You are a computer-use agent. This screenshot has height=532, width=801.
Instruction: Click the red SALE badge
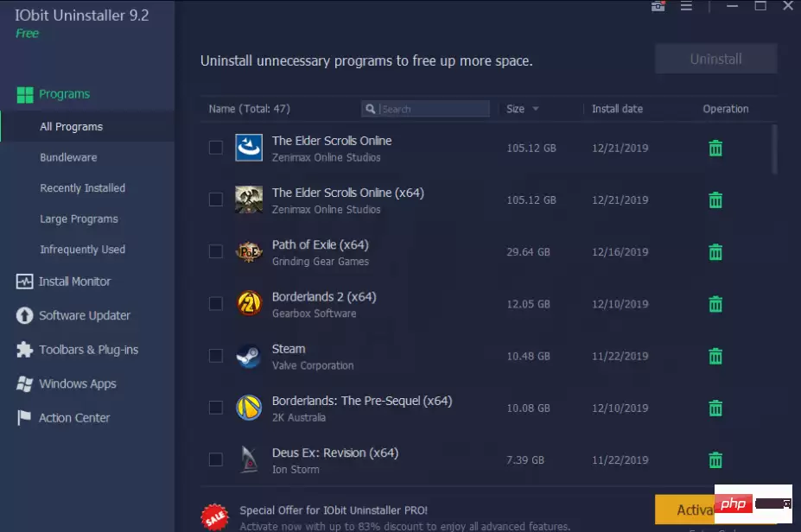[x=214, y=517]
